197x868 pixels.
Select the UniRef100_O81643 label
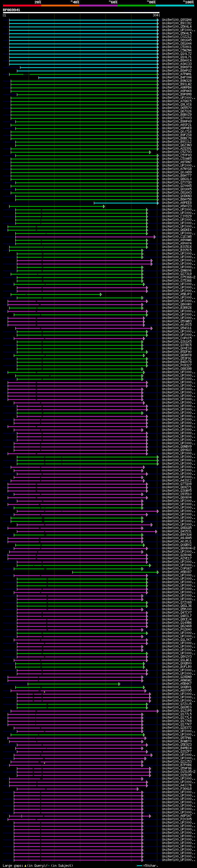point(177,192)
